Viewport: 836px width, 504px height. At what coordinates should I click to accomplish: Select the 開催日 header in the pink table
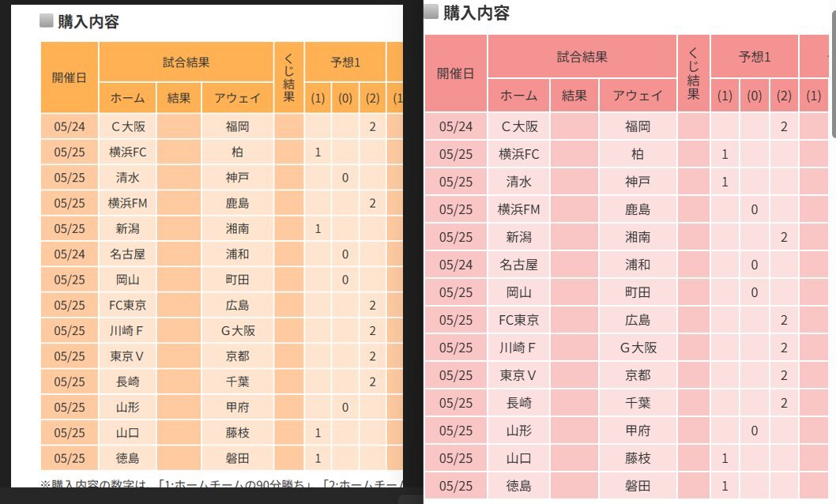(456, 73)
